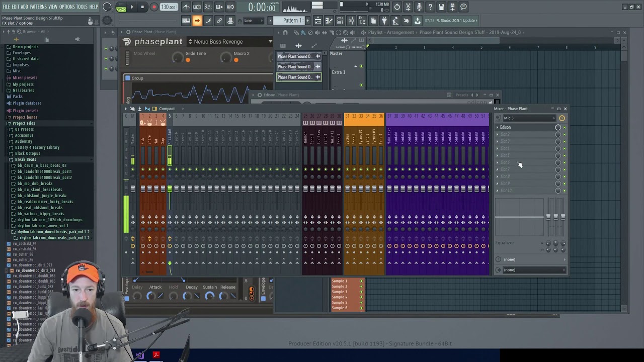
Task: Click the tempo tapper icon
Action: coord(395,21)
